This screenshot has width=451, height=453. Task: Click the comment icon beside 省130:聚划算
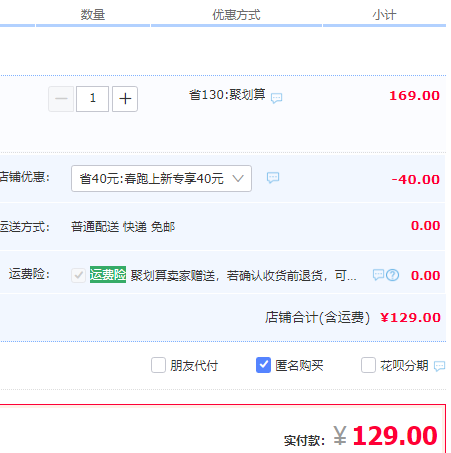click(x=276, y=98)
